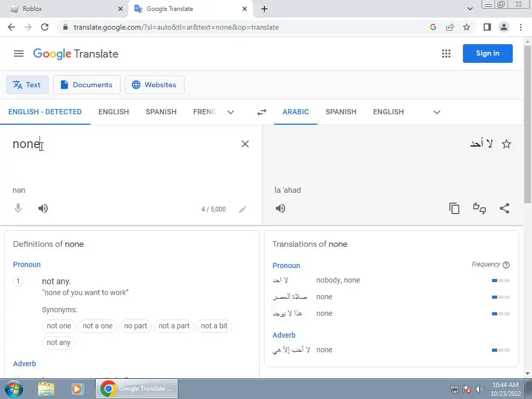Bookmark this page with the star

coord(467,27)
